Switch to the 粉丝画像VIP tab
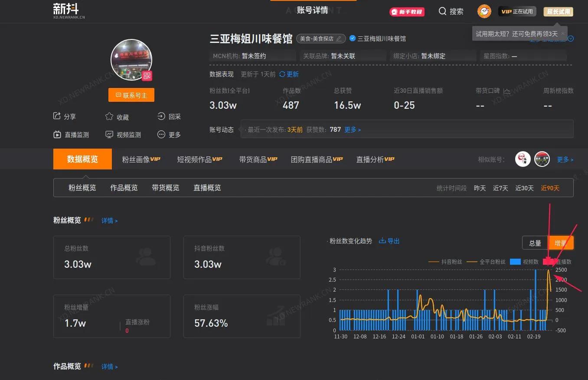The image size is (588, 380). [141, 159]
